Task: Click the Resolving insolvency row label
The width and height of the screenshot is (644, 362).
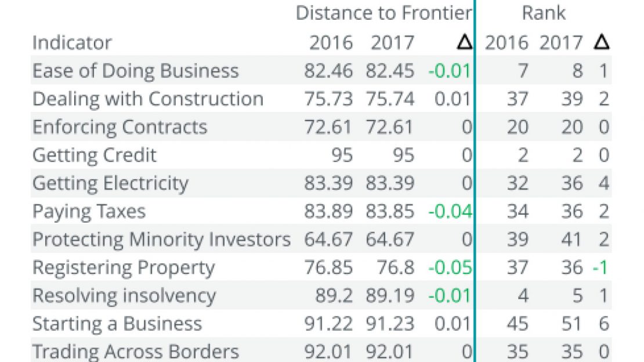Action: click(124, 295)
